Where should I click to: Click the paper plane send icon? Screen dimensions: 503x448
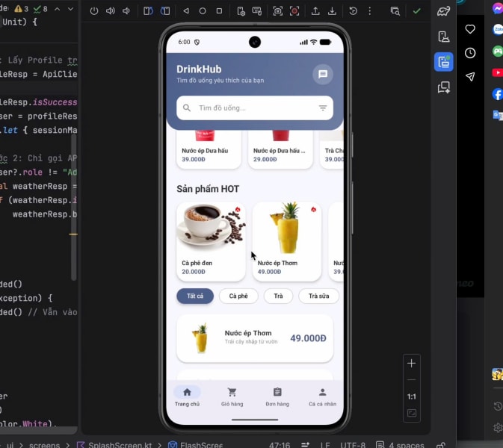(470, 77)
